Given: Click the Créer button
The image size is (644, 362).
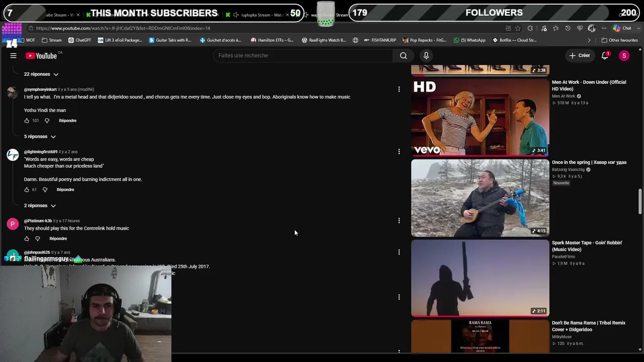Looking at the screenshot, I should (579, 56).
